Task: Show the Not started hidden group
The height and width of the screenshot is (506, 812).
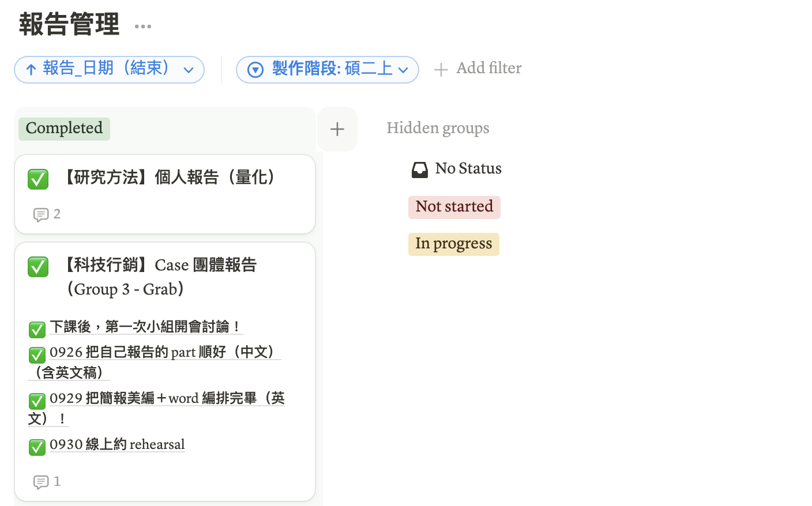Action: pyautogui.click(x=454, y=207)
